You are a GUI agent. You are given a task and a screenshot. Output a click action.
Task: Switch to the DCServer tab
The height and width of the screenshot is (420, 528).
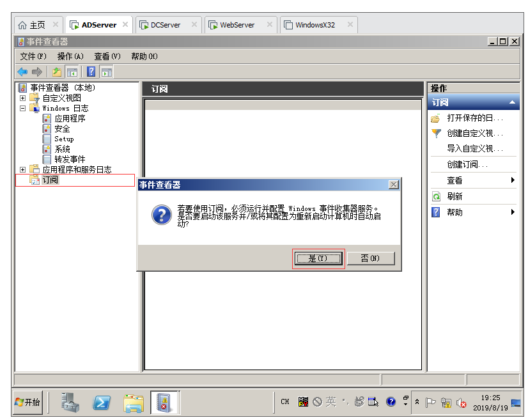(165, 25)
